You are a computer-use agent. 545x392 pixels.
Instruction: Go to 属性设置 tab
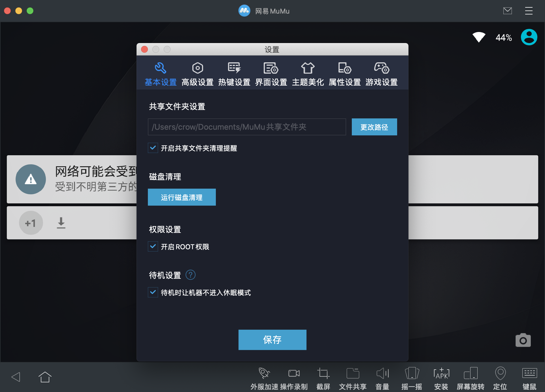pyautogui.click(x=345, y=74)
